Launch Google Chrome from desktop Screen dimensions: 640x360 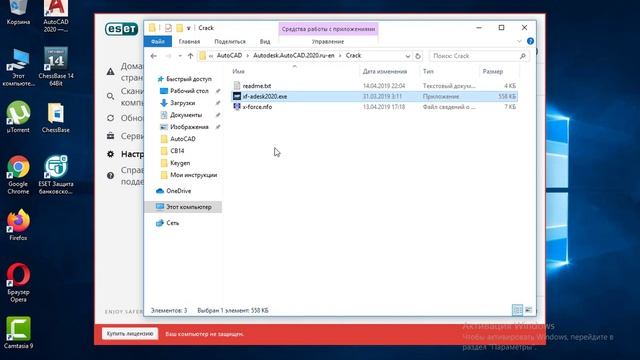(18, 175)
